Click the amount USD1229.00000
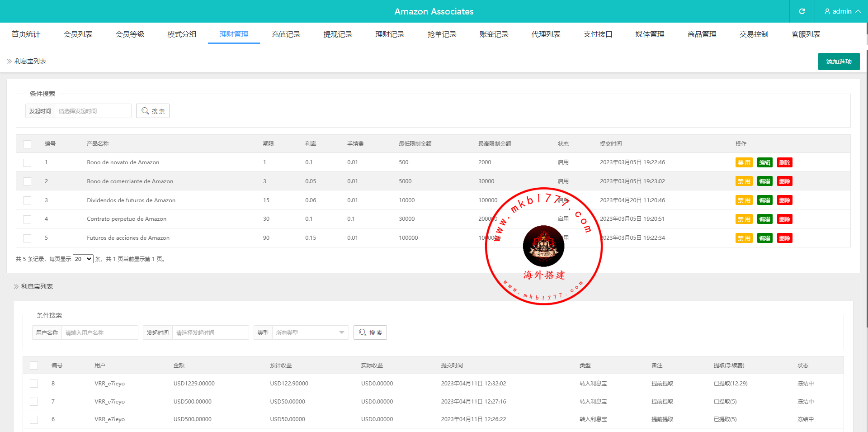 194,384
